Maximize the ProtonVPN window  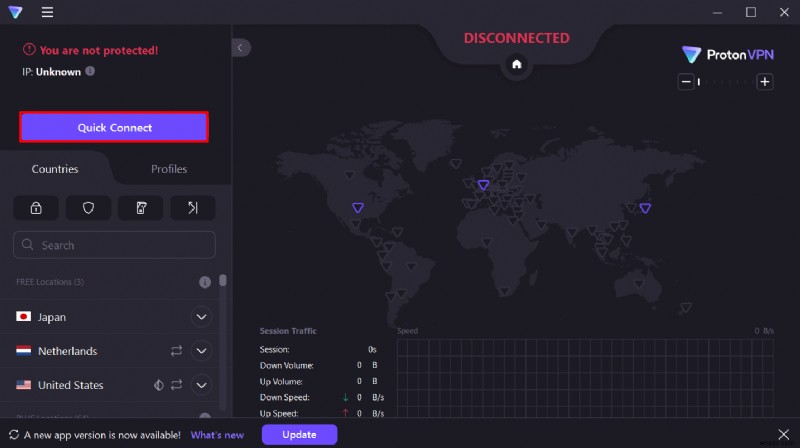[751, 12]
